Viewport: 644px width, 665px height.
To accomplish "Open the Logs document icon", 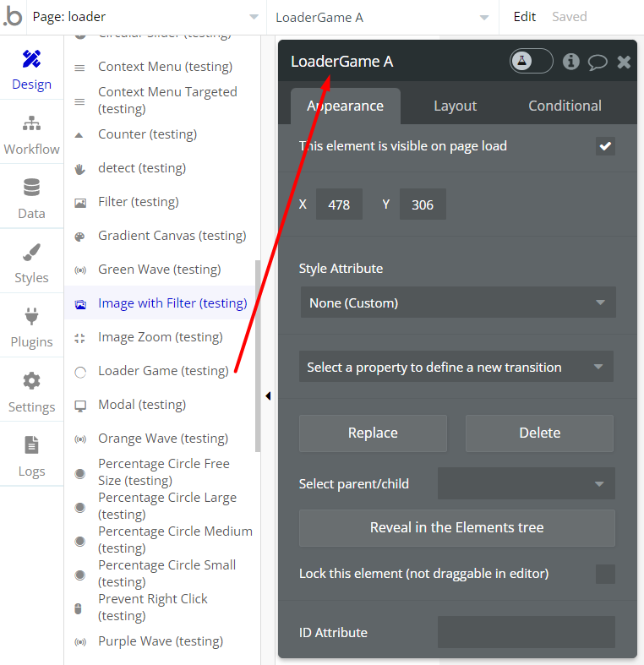I will pyautogui.click(x=31, y=445).
